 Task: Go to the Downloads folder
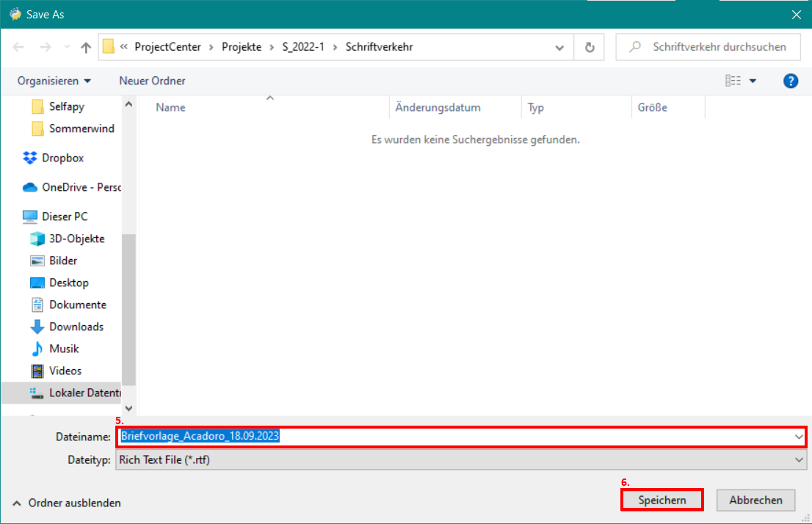[x=76, y=327]
